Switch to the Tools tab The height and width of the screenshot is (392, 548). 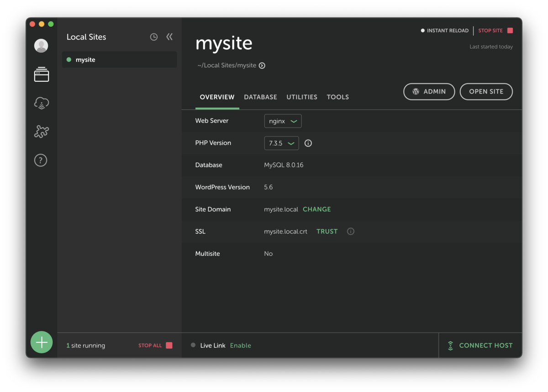(x=338, y=97)
